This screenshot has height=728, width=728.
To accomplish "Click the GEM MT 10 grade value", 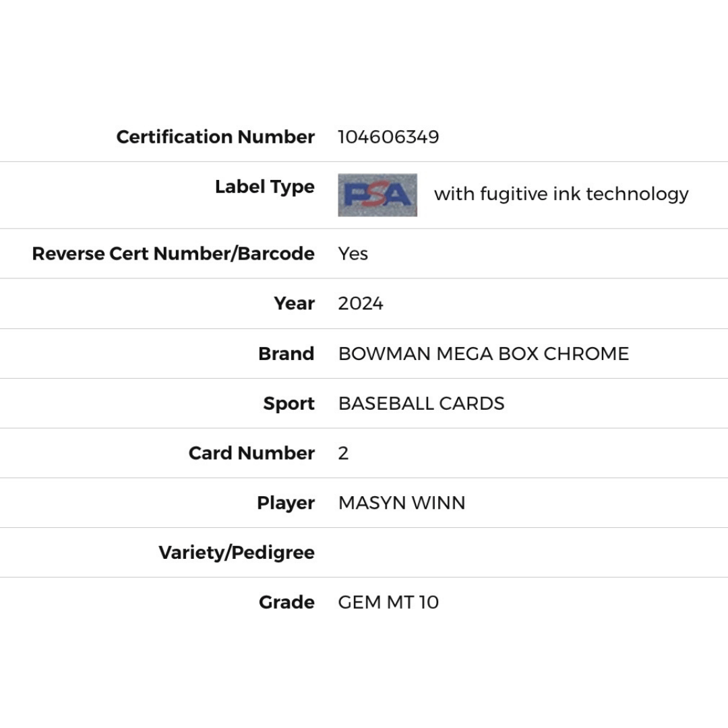I will click(x=388, y=602).
